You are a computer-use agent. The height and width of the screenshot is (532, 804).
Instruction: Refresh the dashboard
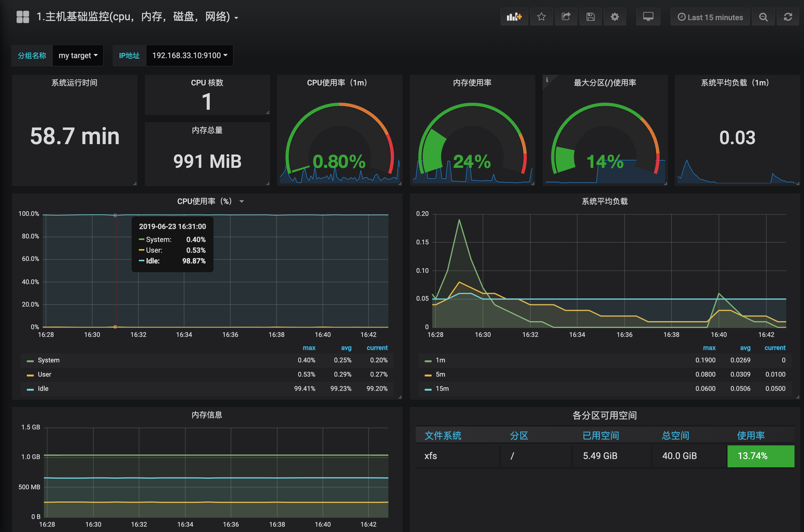click(x=788, y=17)
